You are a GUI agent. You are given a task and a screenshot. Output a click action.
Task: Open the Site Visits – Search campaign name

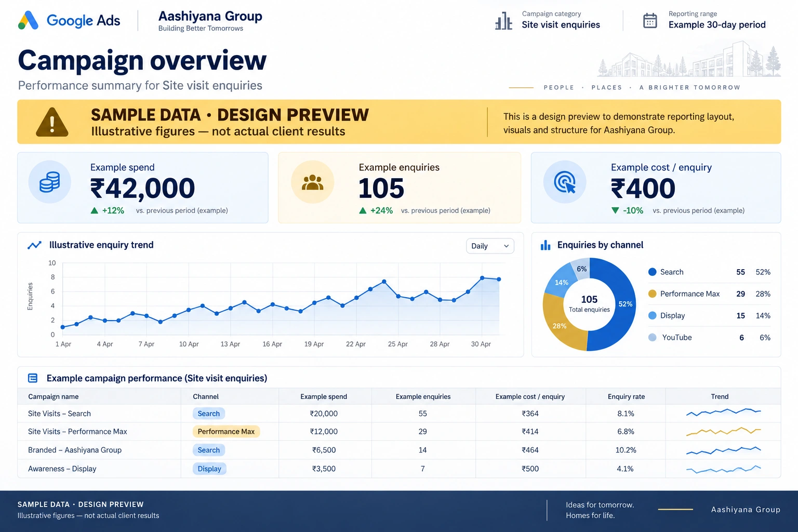59,414
